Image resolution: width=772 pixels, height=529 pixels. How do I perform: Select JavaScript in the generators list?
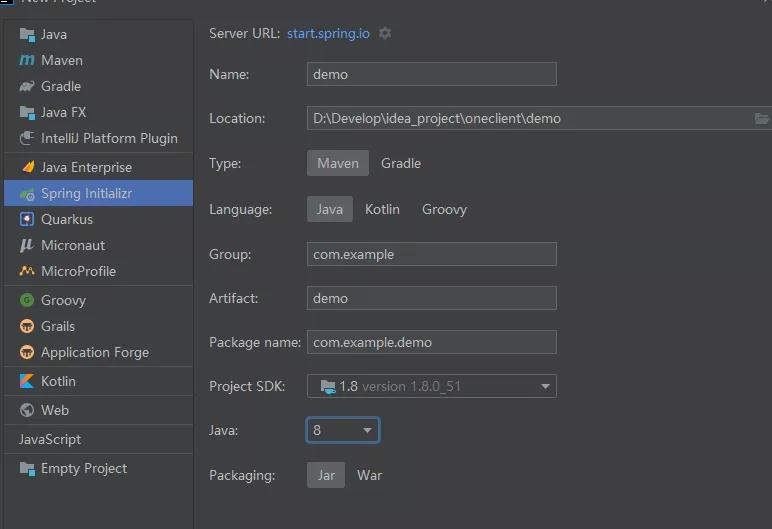[50, 439]
